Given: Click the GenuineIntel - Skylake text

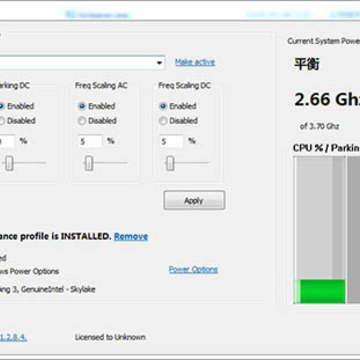Looking at the screenshot, I should 58,289.
